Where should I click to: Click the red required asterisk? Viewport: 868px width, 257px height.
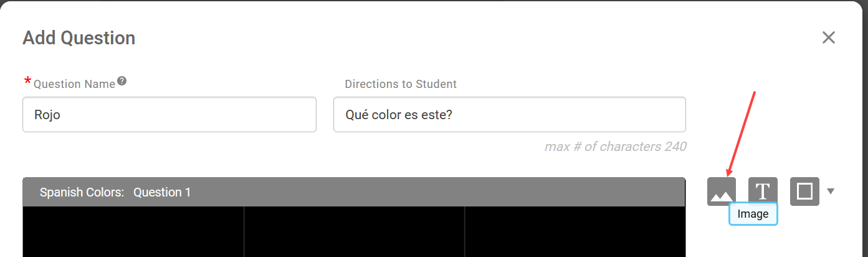tap(27, 82)
